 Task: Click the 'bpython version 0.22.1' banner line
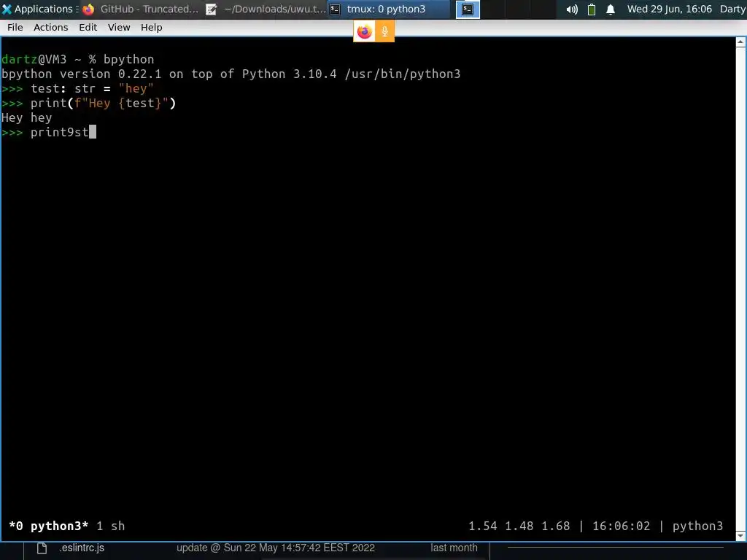[231, 74]
